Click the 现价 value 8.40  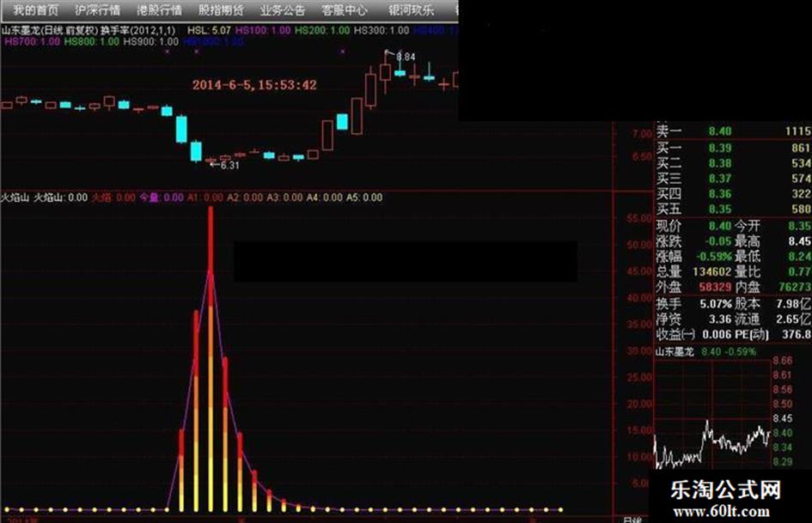[x=720, y=226]
